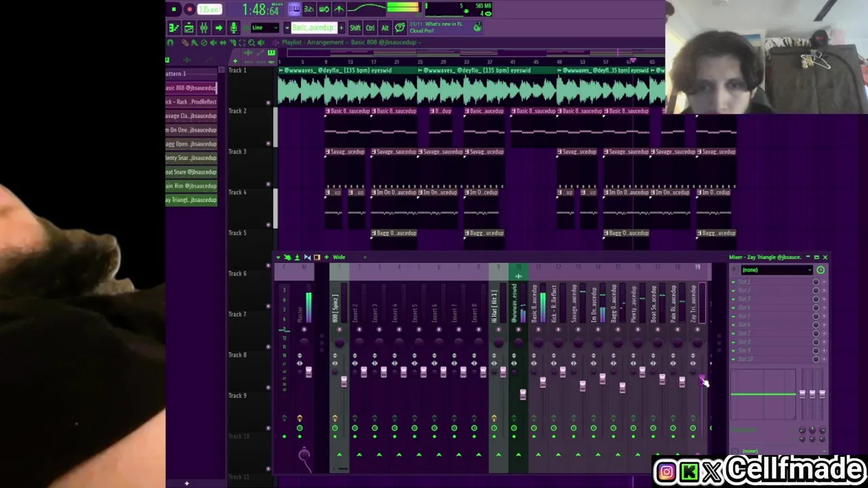The width and height of the screenshot is (868, 488).
Task: Mute Track 4 using its dot toggle
Action: 269,225
